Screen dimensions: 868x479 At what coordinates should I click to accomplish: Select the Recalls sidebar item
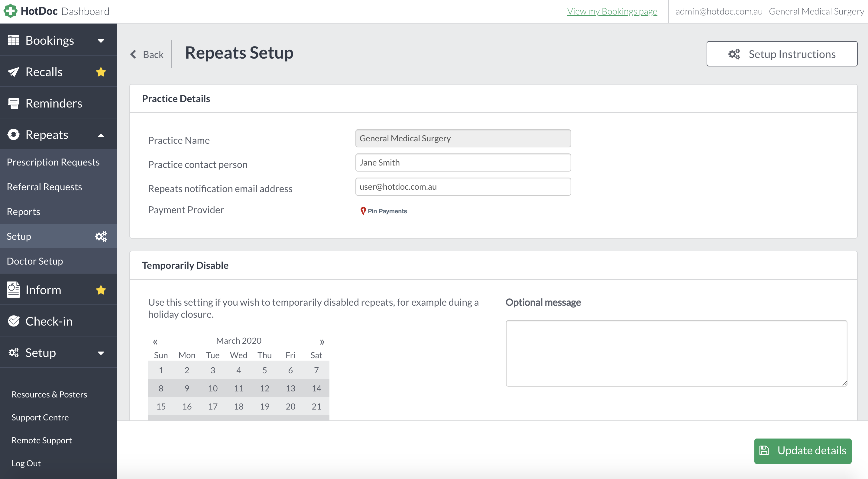coord(59,72)
